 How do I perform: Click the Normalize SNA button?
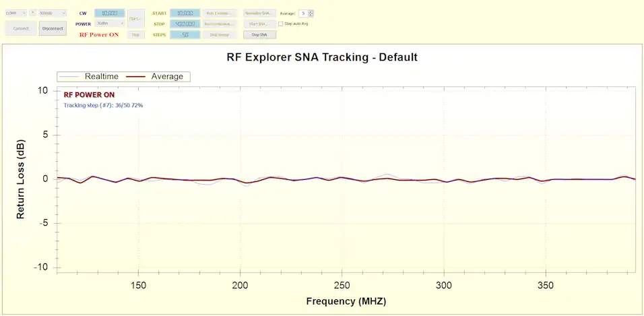(x=259, y=13)
